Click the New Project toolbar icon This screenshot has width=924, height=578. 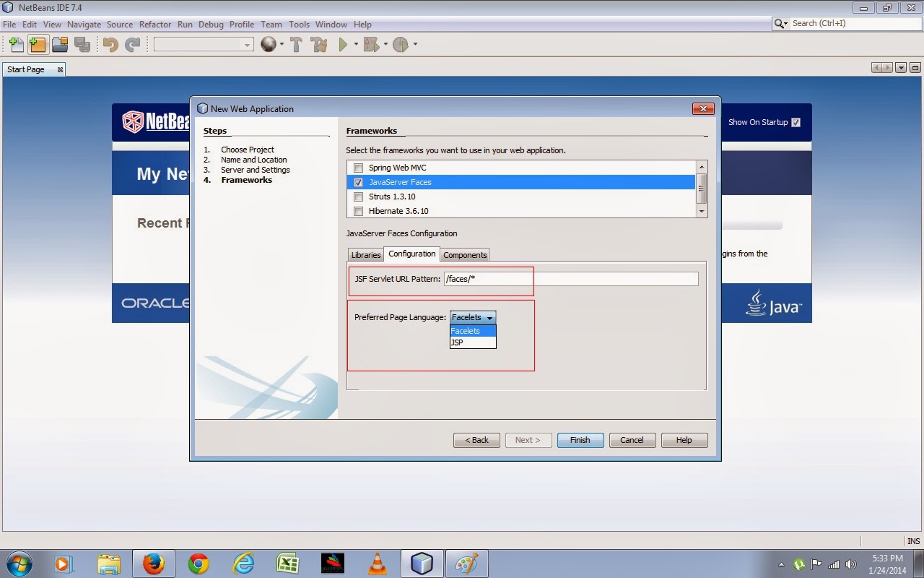[x=38, y=45]
